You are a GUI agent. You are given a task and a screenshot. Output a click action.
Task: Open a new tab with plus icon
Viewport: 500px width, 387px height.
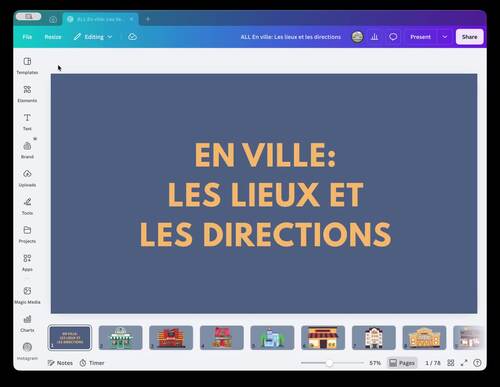click(x=148, y=19)
